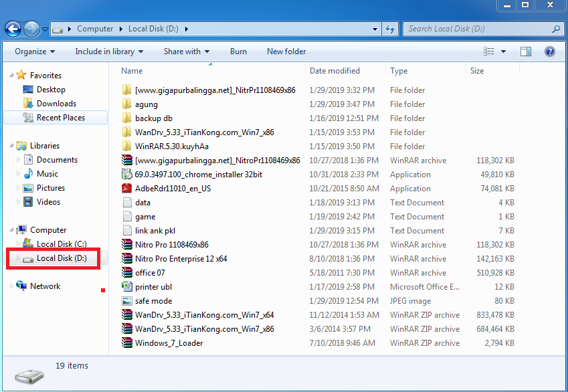Select the printer ubl Excel icon
Image resolution: width=568 pixels, height=392 pixels.
[127, 286]
